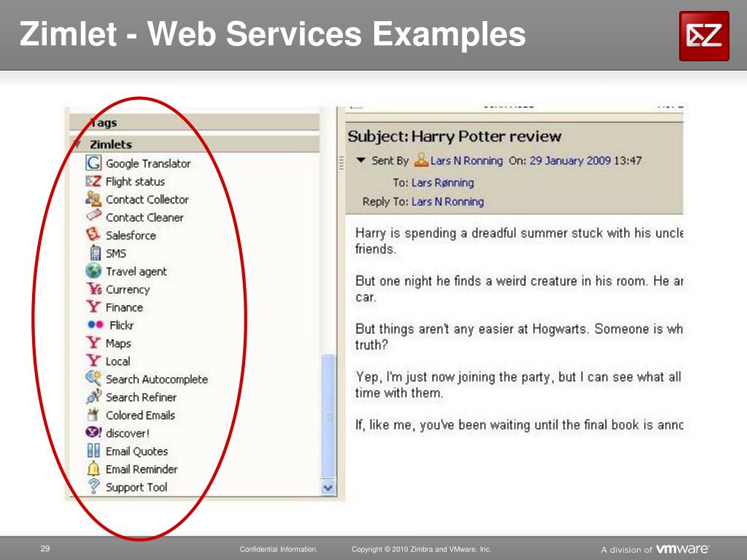Viewport: 747px width, 560px height.
Task: Click the Zimlets panel vertical scrollbar thumb
Action: coord(328,416)
